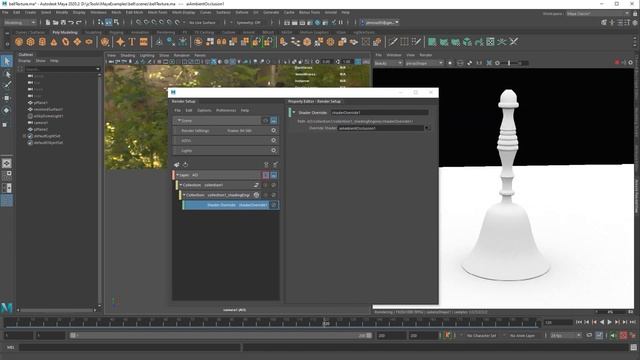Screen dimensions: 640x360
Task: Click the Multi-Cut tool shelf icon
Action: (x=393, y=42)
